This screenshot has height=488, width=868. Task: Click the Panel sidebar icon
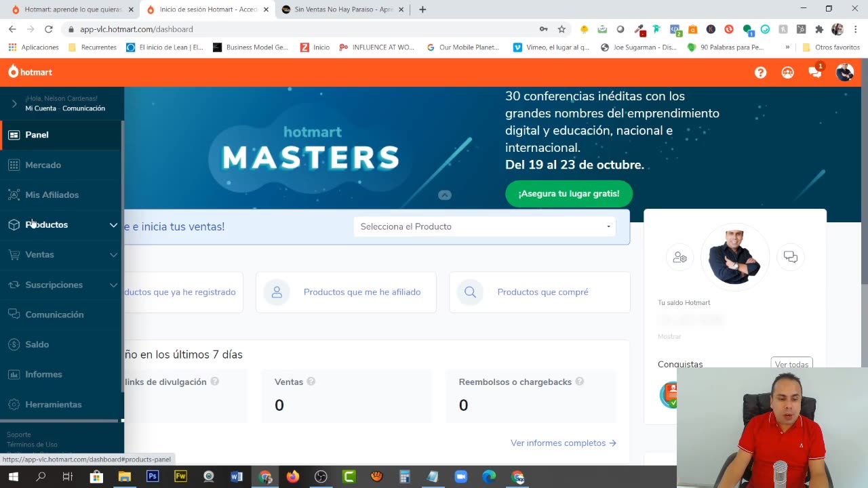pos(14,135)
